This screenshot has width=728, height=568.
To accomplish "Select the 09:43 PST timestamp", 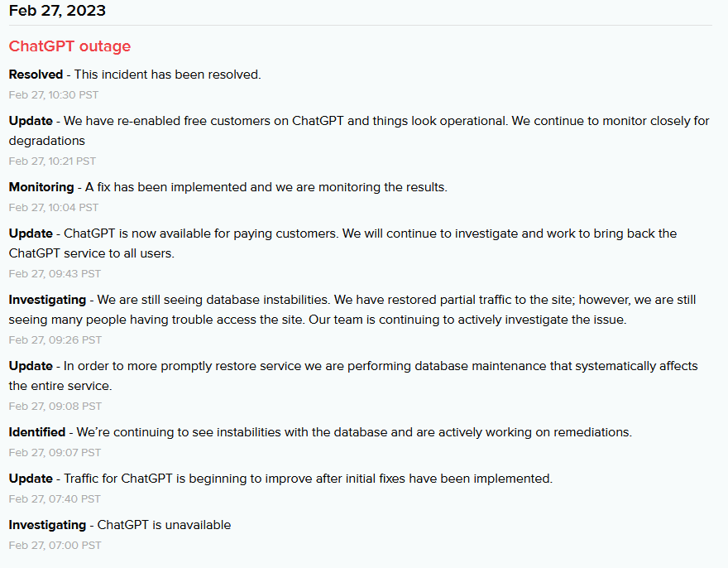I will (x=55, y=273).
